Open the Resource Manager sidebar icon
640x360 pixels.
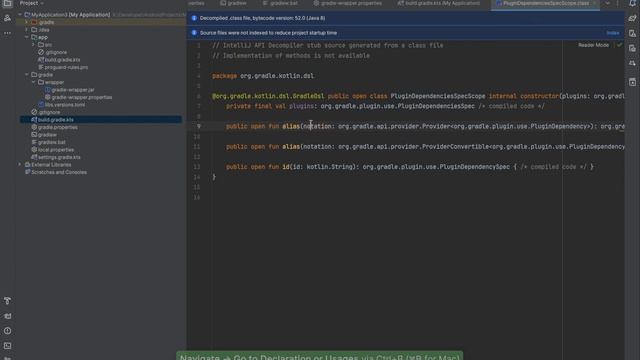pos(7,18)
